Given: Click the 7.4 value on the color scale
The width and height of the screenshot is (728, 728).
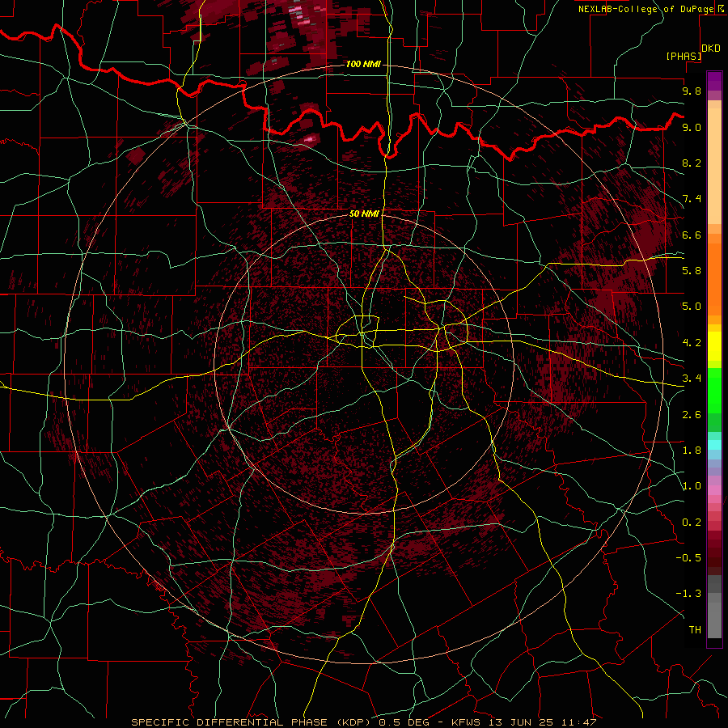Looking at the screenshot, I should click(x=692, y=199).
